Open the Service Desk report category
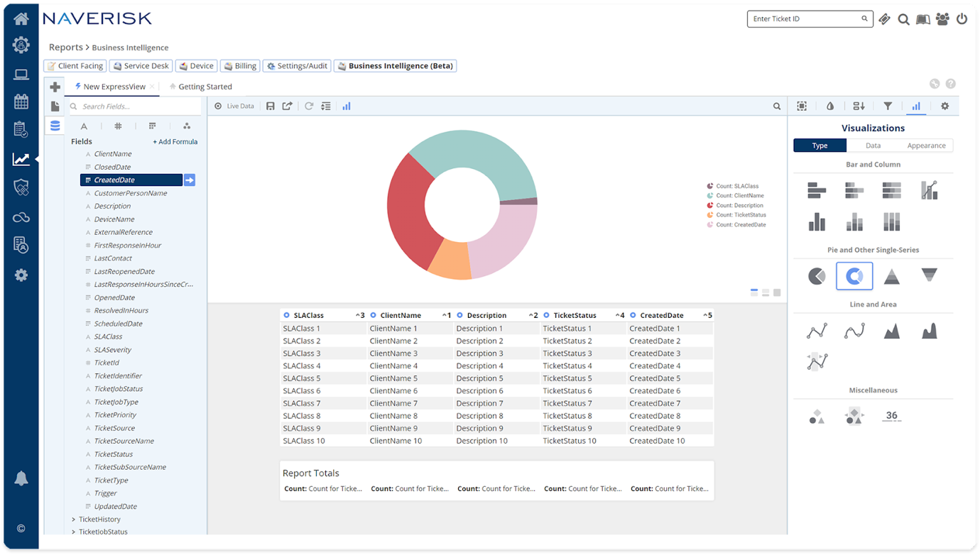 tap(141, 65)
